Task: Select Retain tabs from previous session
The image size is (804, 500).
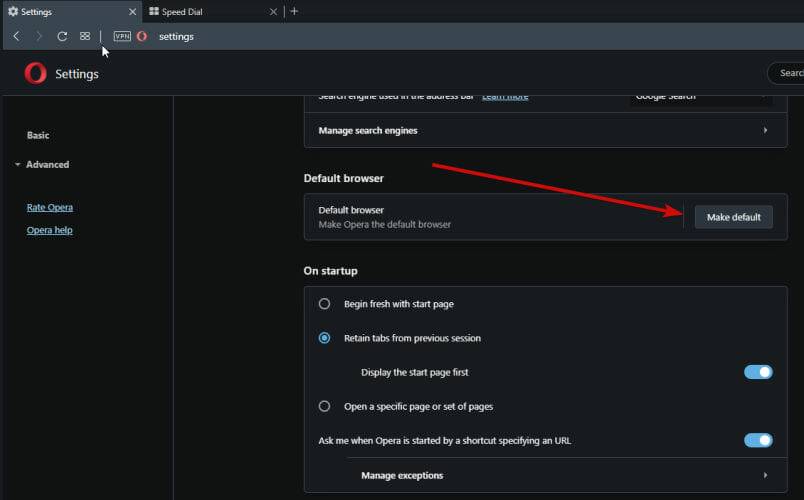Action: click(x=325, y=338)
